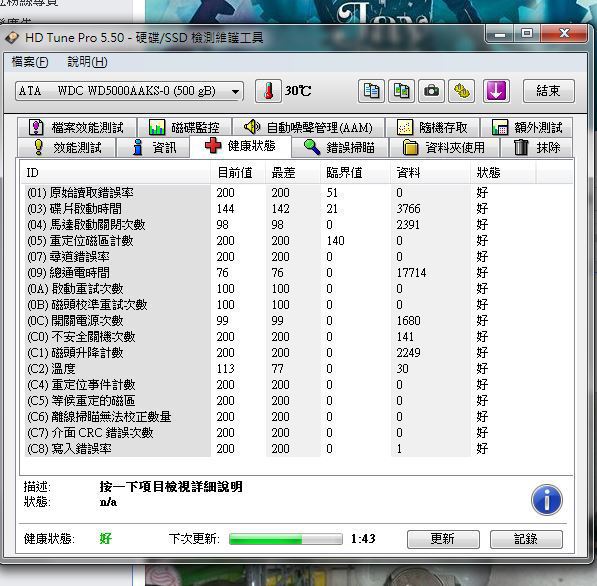Open the drive selection dropdown
The height and width of the screenshot is (586, 597).
pyautogui.click(x=129, y=91)
